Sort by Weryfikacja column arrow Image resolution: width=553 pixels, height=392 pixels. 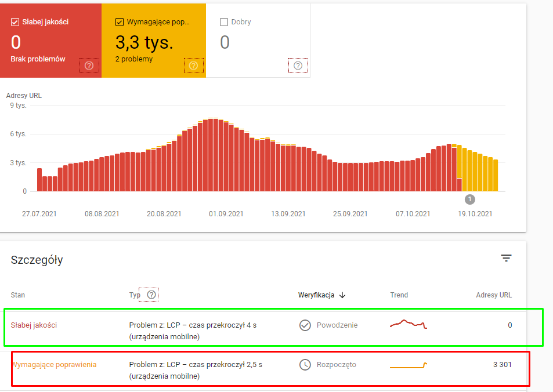pos(342,295)
